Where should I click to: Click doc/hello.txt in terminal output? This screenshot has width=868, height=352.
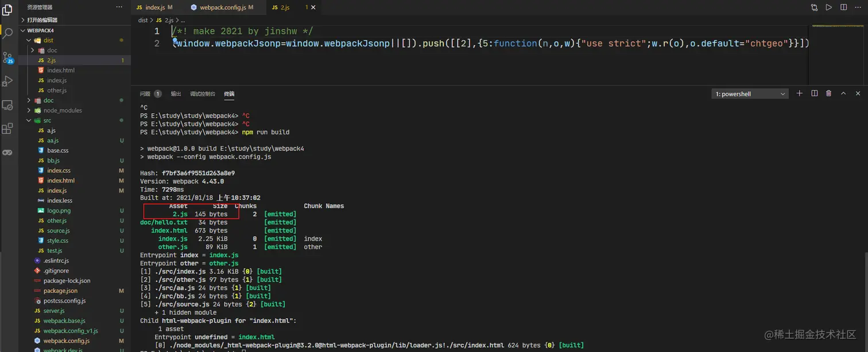coord(164,222)
